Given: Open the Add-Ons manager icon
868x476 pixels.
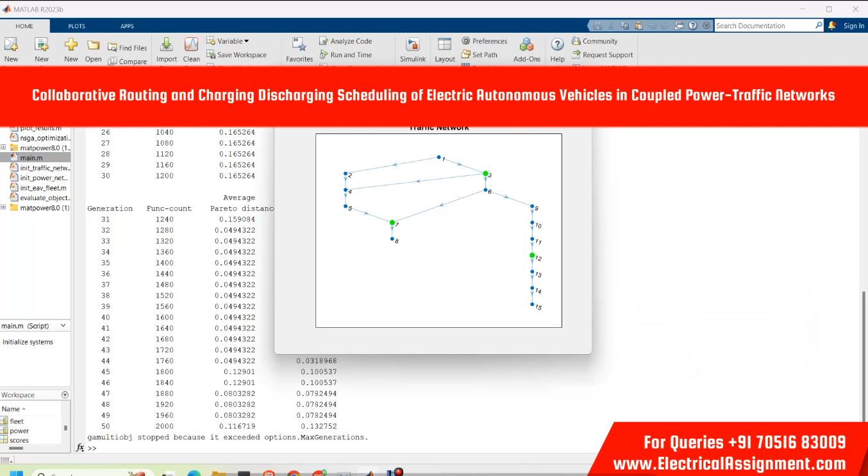Looking at the screenshot, I should (526, 46).
